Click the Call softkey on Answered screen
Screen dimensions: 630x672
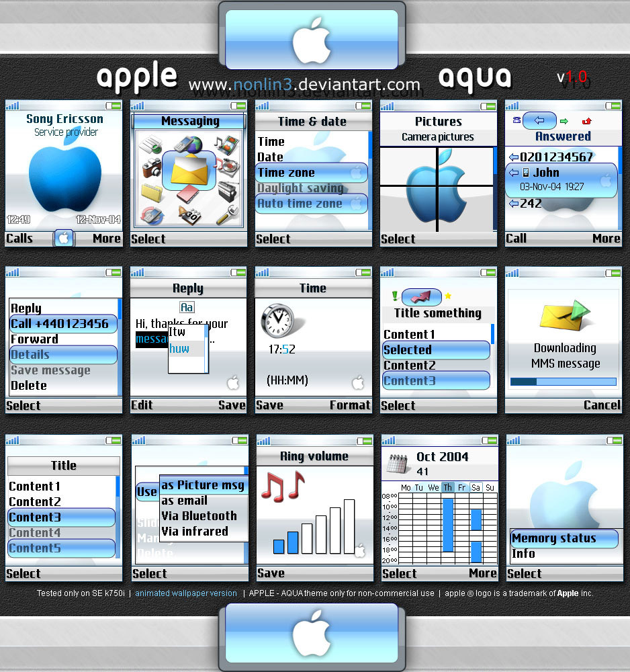tap(516, 239)
